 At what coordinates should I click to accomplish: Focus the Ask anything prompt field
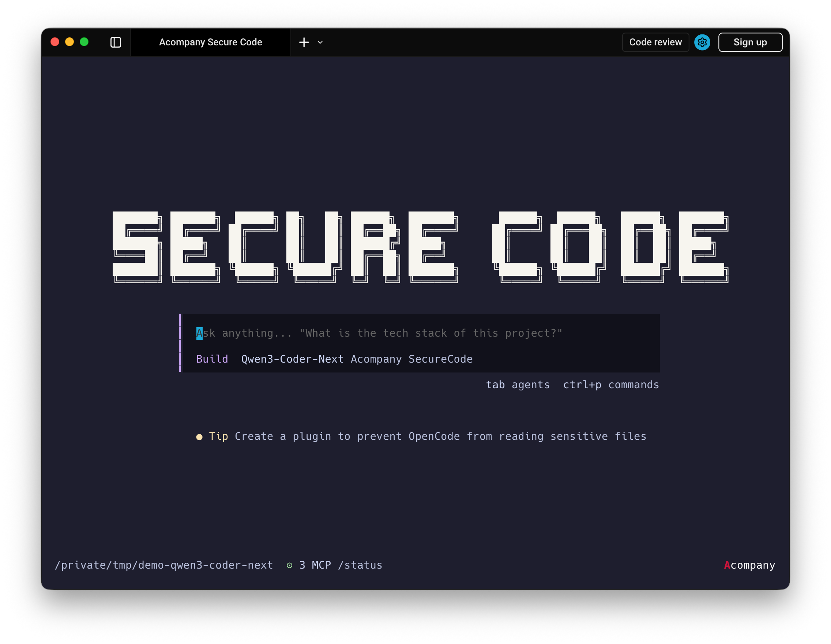point(379,333)
